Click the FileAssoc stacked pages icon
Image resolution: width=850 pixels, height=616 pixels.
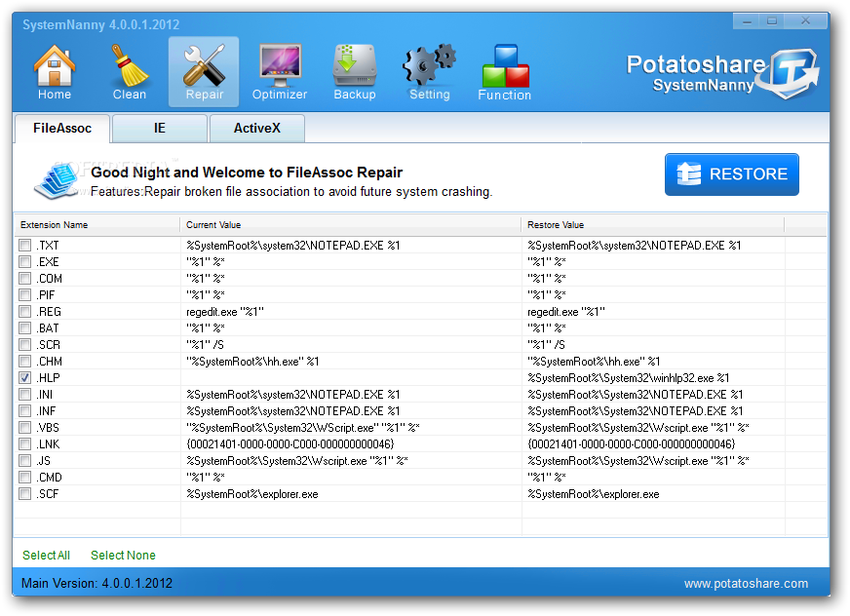click(x=56, y=181)
